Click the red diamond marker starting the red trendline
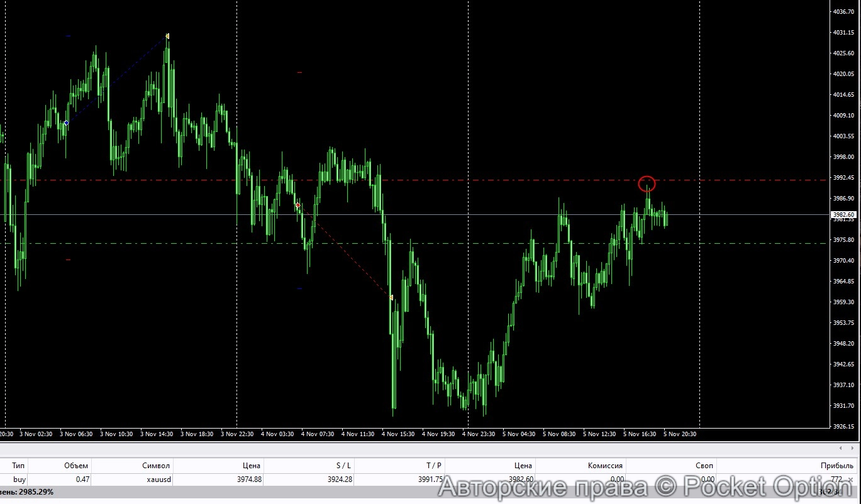The height and width of the screenshot is (504, 861). tap(297, 205)
